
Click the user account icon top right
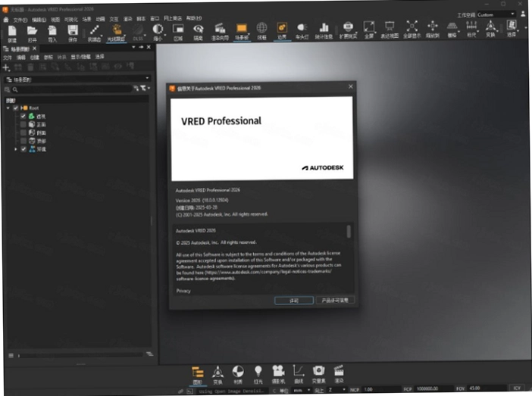[523, 14]
